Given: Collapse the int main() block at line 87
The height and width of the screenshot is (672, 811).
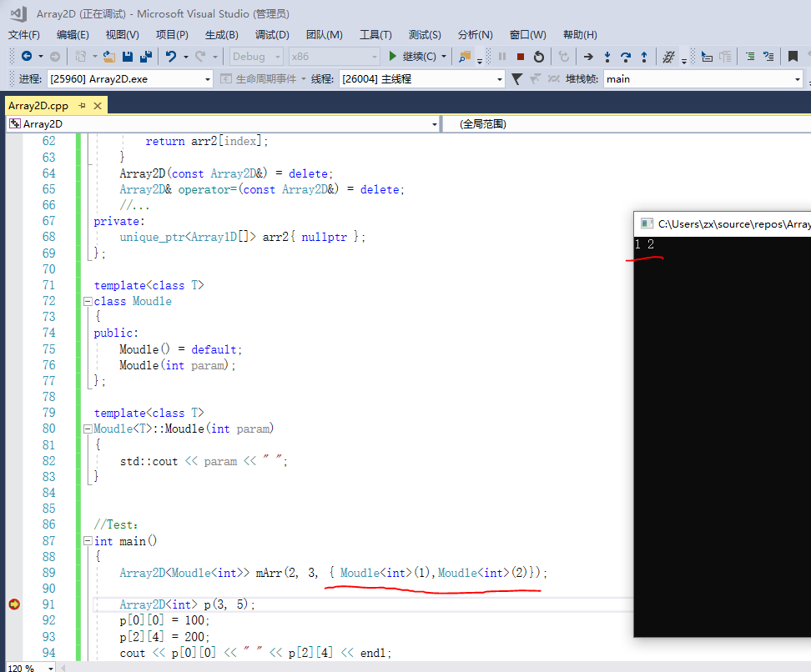Looking at the screenshot, I should click(x=88, y=541).
